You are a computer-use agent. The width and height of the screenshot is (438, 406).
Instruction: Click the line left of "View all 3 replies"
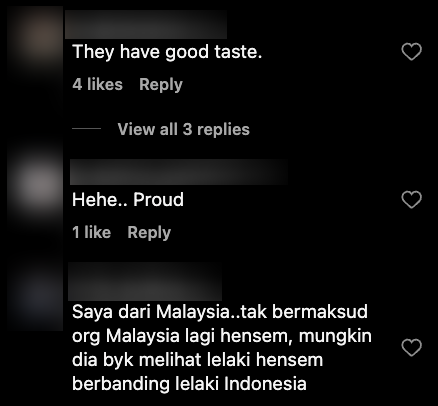[x=86, y=128]
